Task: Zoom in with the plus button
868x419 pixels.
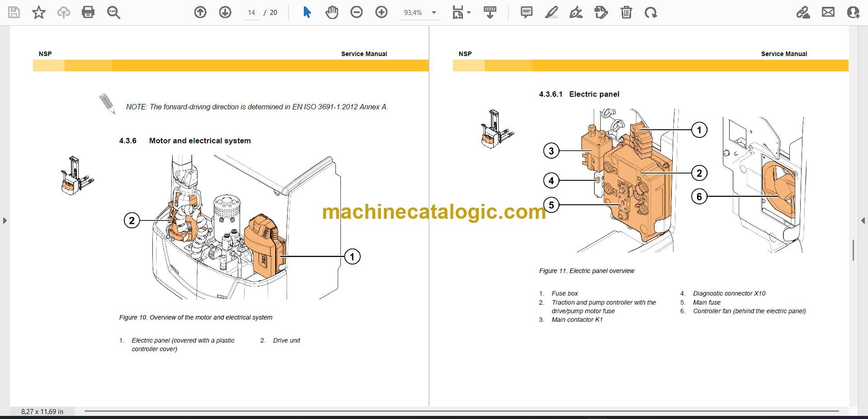Action: coord(382,12)
